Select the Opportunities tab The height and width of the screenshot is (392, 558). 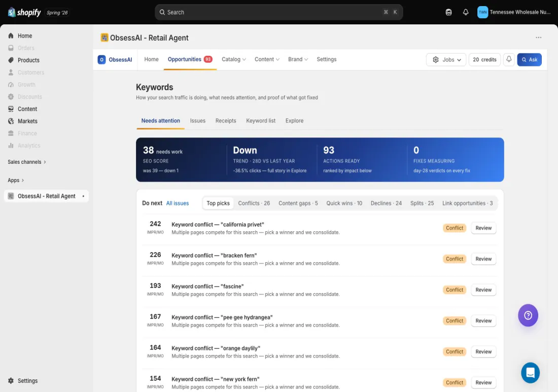tap(190, 59)
